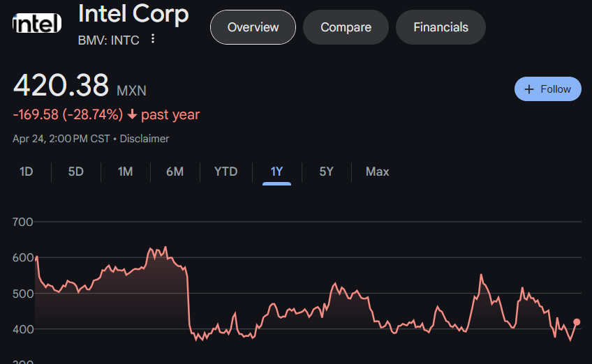Click the -169.58 (-28.74%) change text

pos(68,114)
